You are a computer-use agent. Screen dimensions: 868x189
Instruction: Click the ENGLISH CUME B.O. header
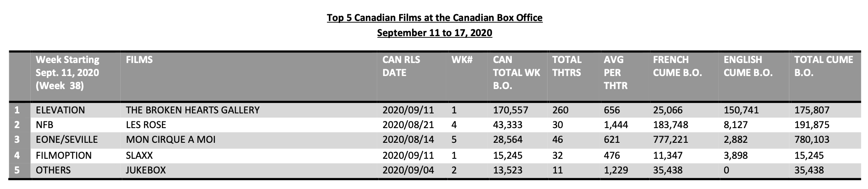pyautogui.click(x=748, y=66)
